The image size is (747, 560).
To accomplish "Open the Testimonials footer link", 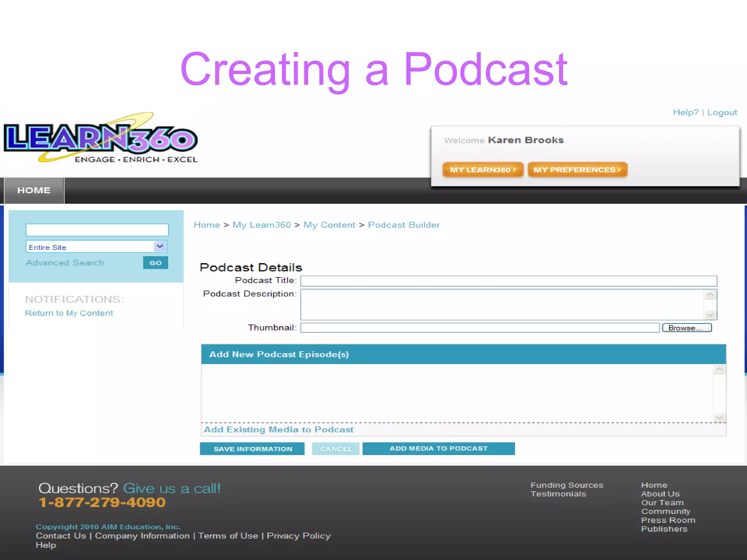I will point(558,494).
